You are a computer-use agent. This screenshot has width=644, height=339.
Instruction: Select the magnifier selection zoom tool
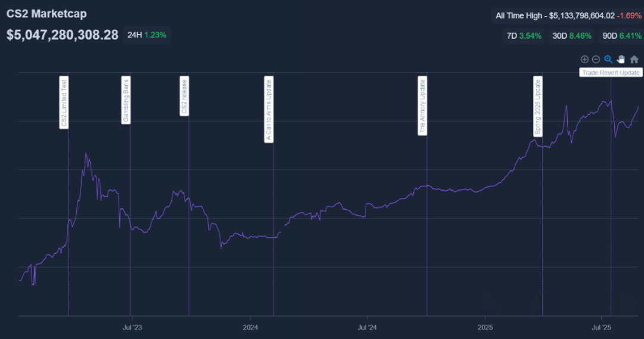pyautogui.click(x=608, y=59)
